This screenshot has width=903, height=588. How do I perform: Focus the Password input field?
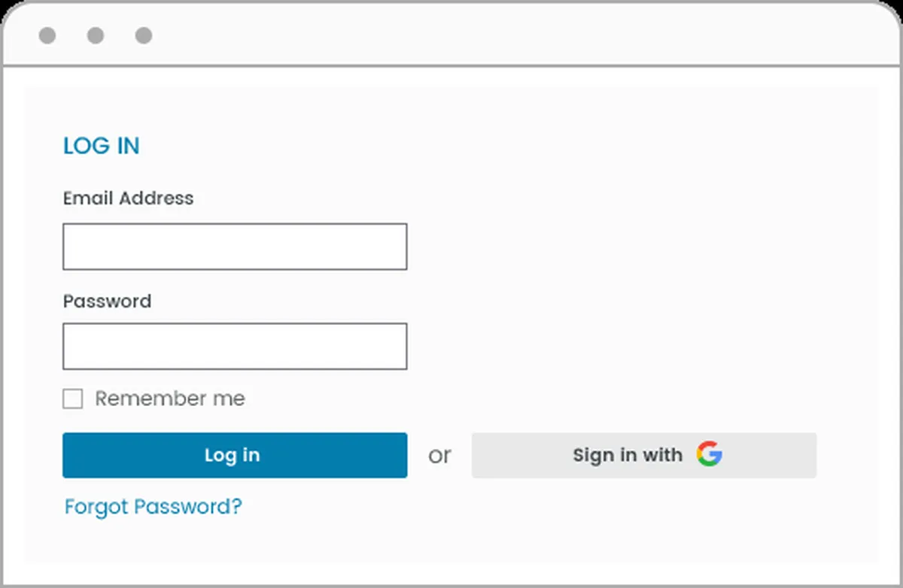tap(235, 347)
